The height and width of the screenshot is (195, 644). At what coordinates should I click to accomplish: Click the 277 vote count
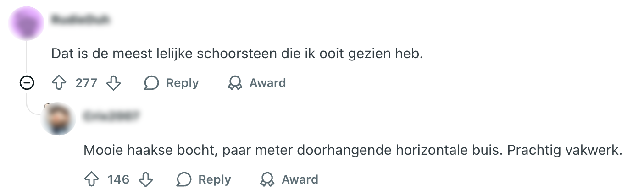coord(86,83)
